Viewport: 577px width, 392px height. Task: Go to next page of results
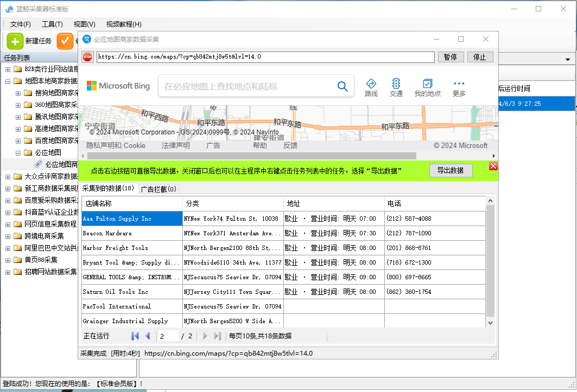click(x=205, y=336)
